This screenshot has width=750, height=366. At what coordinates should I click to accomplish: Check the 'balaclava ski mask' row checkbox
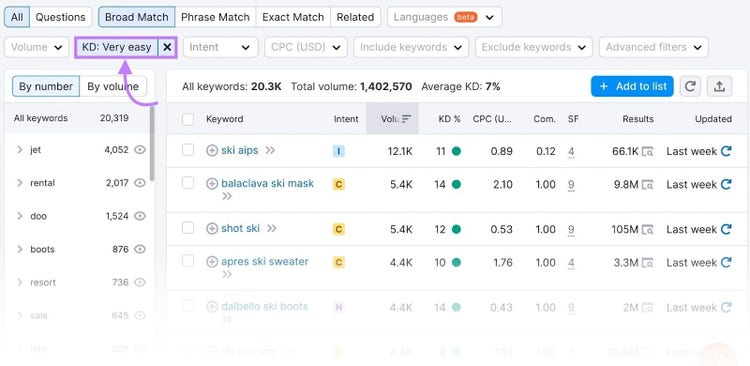[x=188, y=183]
